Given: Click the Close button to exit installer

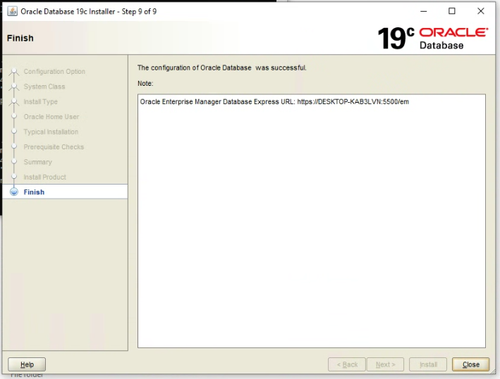Looking at the screenshot, I should (471, 364).
